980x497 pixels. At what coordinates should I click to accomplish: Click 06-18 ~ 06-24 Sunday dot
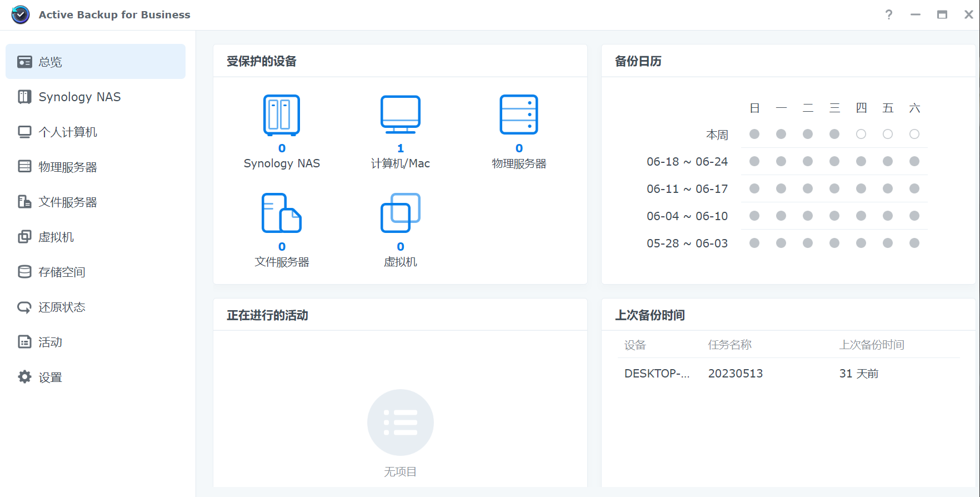(x=754, y=161)
